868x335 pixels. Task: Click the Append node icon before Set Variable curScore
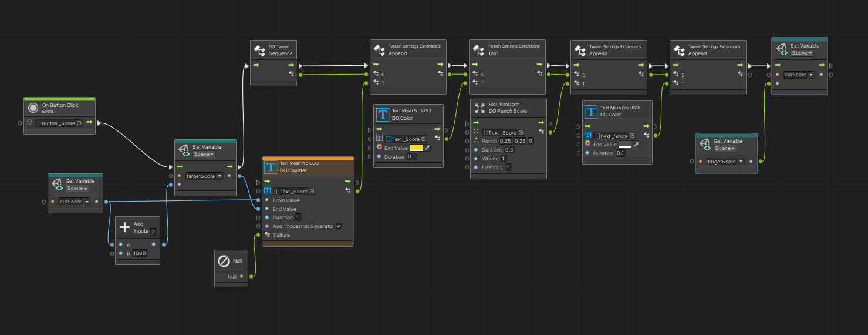click(x=679, y=50)
